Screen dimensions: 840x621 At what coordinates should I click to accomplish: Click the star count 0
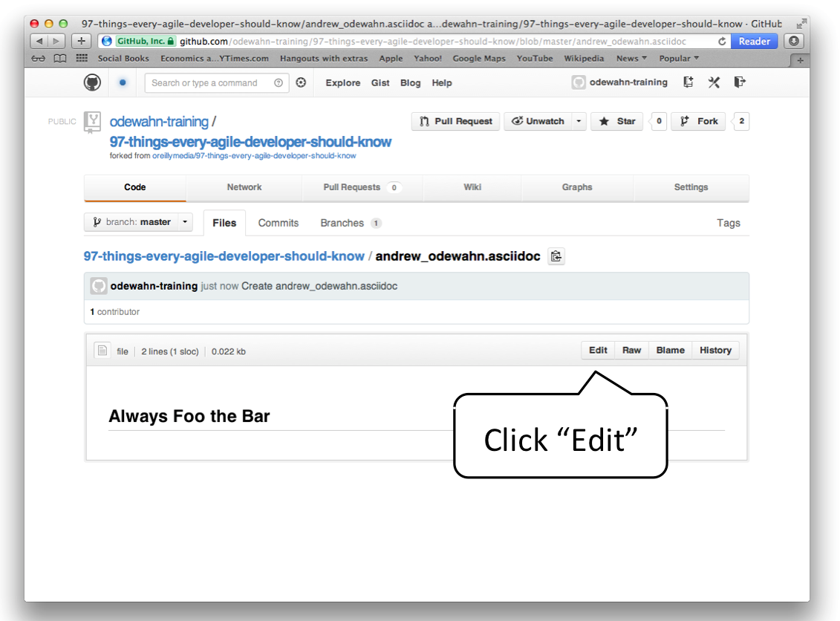click(x=659, y=121)
